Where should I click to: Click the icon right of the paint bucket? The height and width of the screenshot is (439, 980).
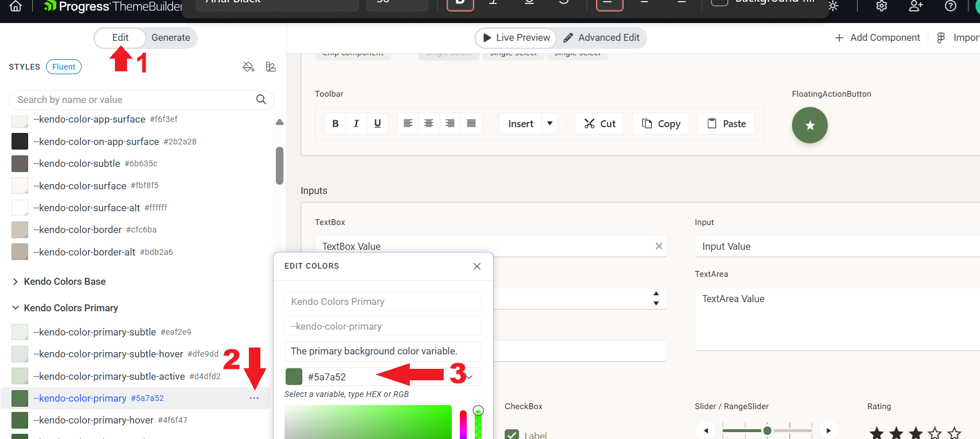(x=271, y=67)
